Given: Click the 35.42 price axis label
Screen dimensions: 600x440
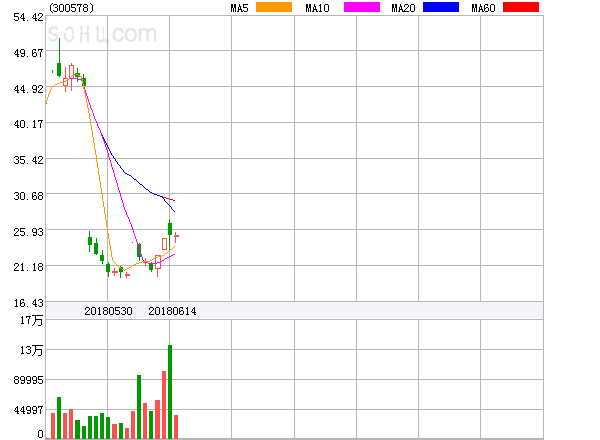Looking at the screenshot, I should 28,160.
